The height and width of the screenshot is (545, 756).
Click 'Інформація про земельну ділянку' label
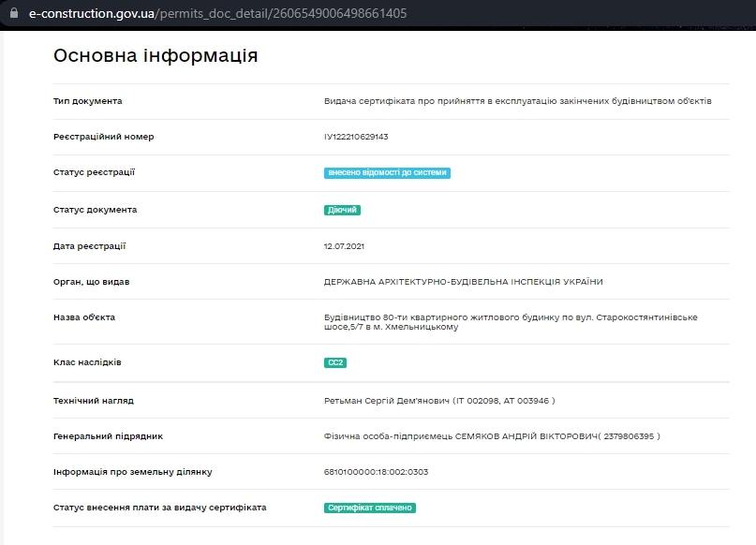[x=133, y=472]
